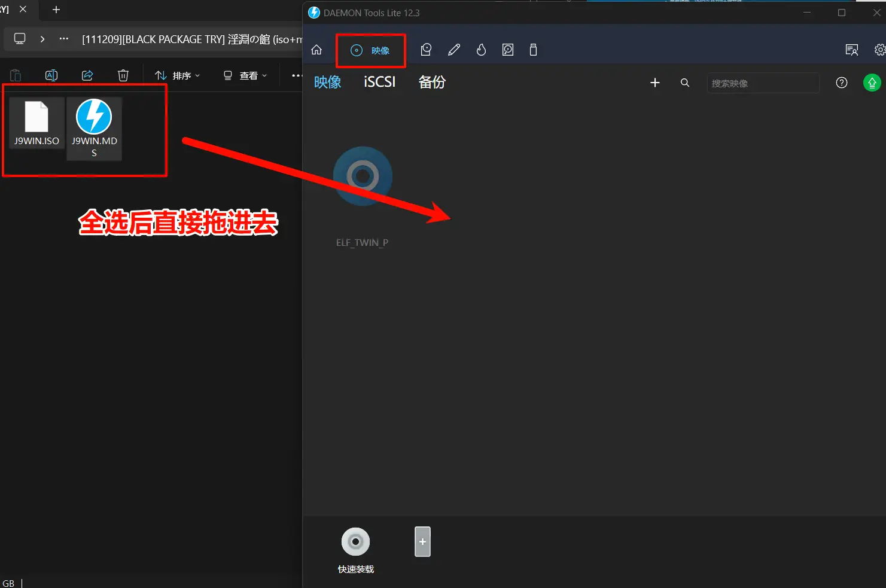
Task: Click the BLACK PACKAGE TRY folder path segment
Action: (192, 39)
